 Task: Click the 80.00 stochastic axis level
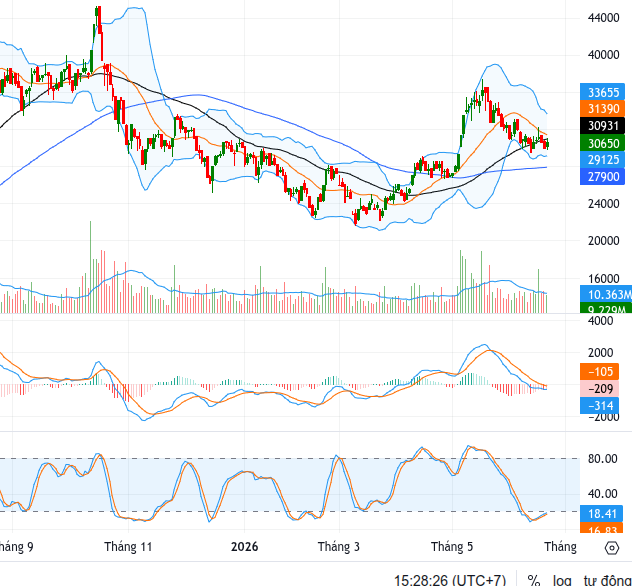coord(602,459)
